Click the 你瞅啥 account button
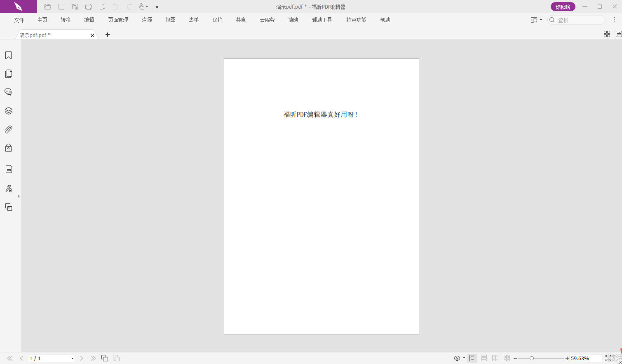This screenshot has height=364, width=622. 563,7
